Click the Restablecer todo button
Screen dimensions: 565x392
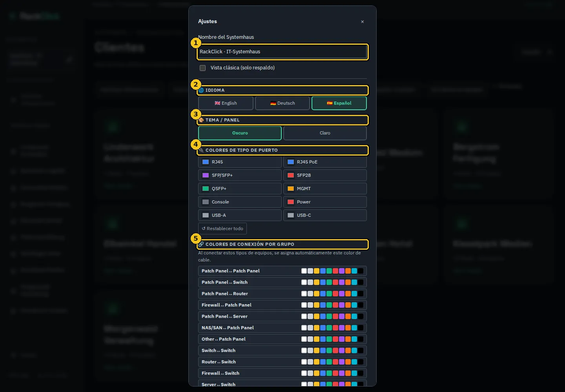pos(222,229)
